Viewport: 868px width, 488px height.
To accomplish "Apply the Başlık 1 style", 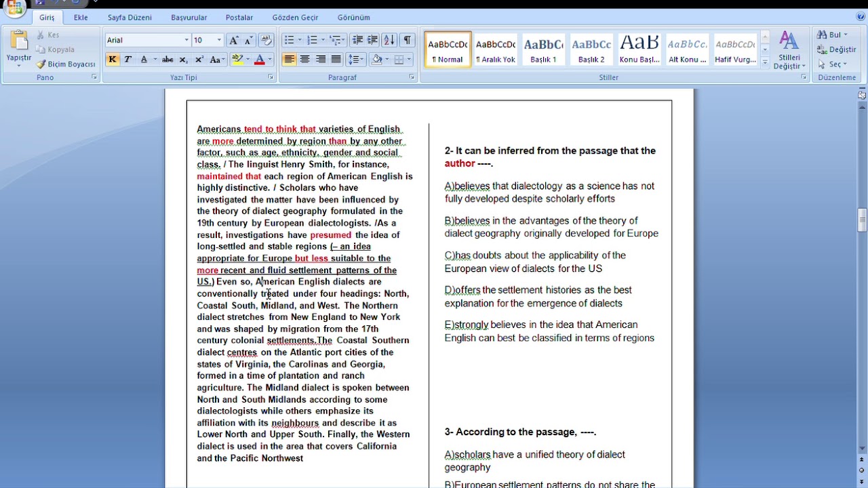I will pyautogui.click(x=543, y=50).
